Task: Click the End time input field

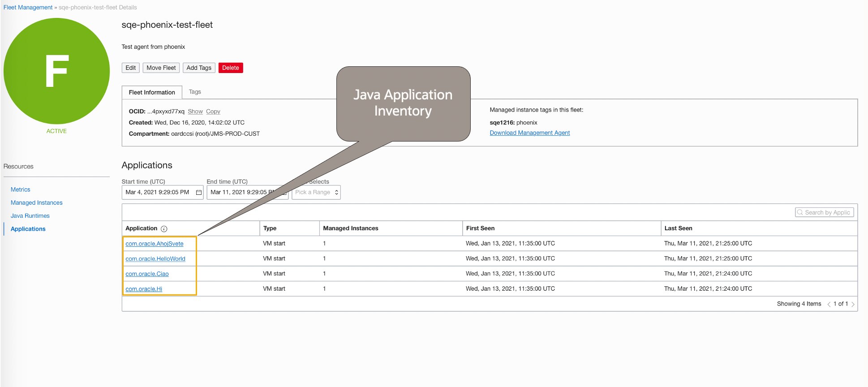Action: (x=248, y=193)
